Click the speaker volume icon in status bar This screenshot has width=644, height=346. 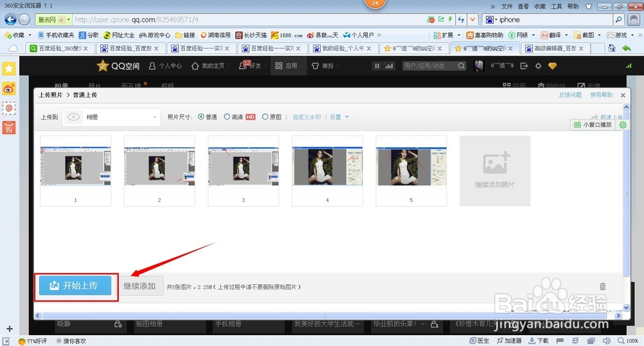[606, 341]
